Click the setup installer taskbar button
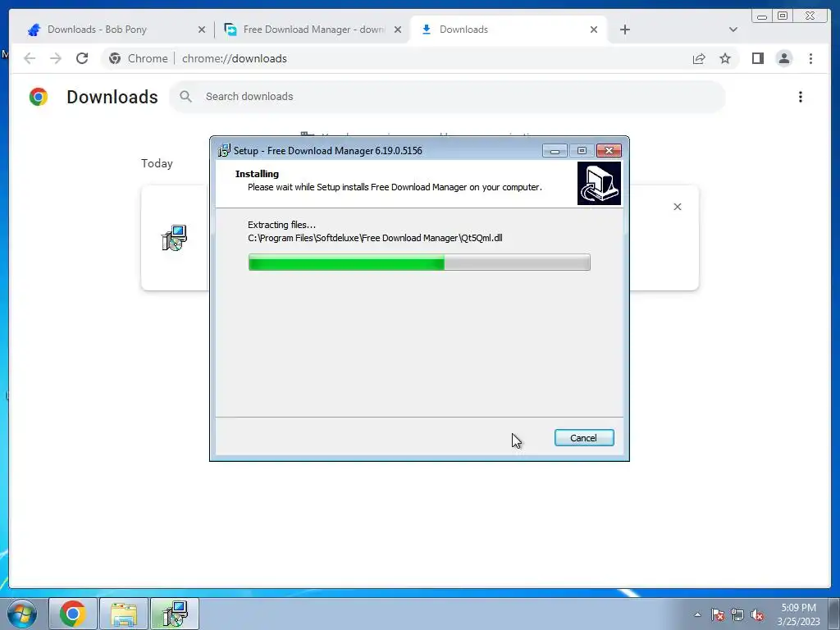This screenshot has width=840, height=630. [175, 614]
